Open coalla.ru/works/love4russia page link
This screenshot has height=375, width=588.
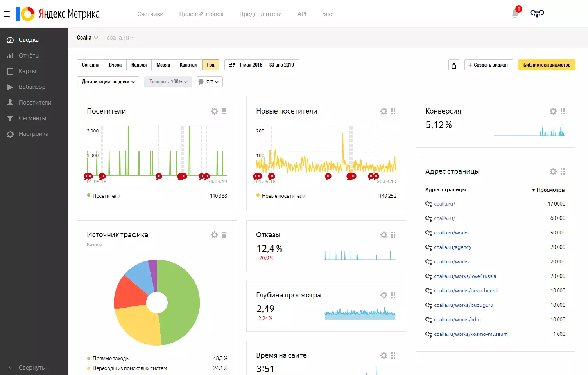point(465,276)
